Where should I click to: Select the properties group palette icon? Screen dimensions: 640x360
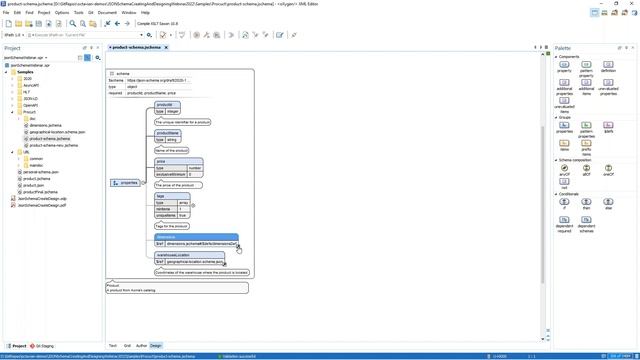pos(564,128)
